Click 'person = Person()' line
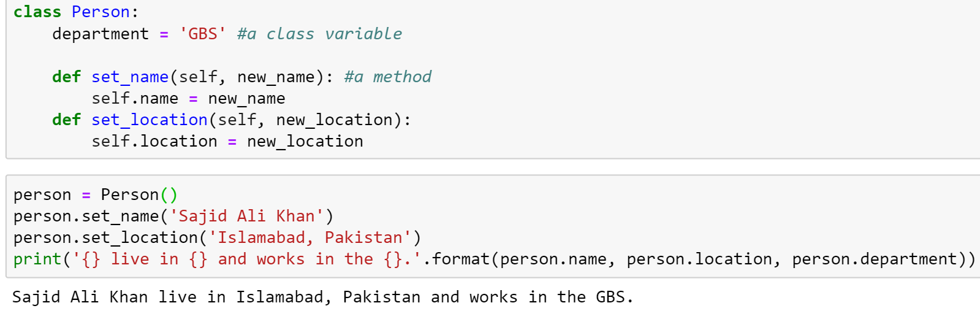Image resolution: width=980 pixels, height=311 pixels. pyautogui.click(x=96, y=194)
